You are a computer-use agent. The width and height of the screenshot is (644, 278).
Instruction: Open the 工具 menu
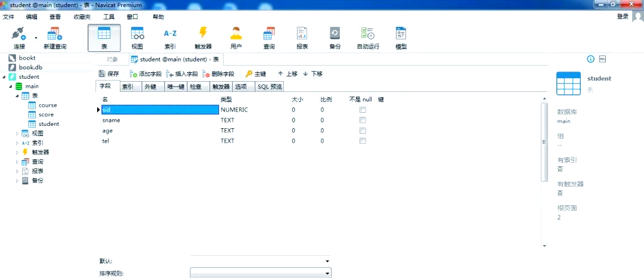[x=109, y=17]
